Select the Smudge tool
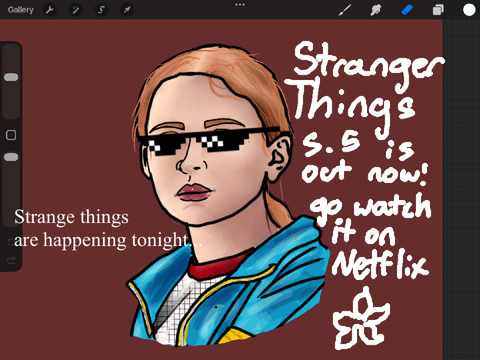This screenshot has height=360, width=480. tap(376, 10)
